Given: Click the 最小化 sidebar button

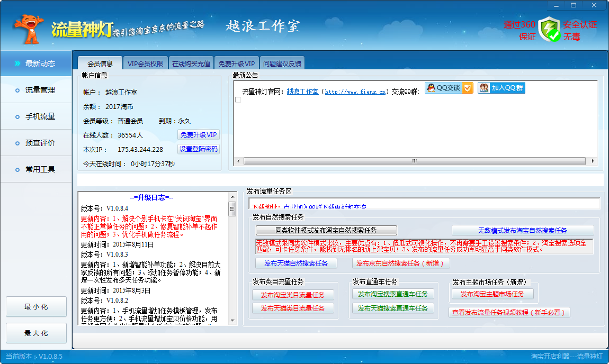Looking at the screenshot, I should click(x=36, y=306).
